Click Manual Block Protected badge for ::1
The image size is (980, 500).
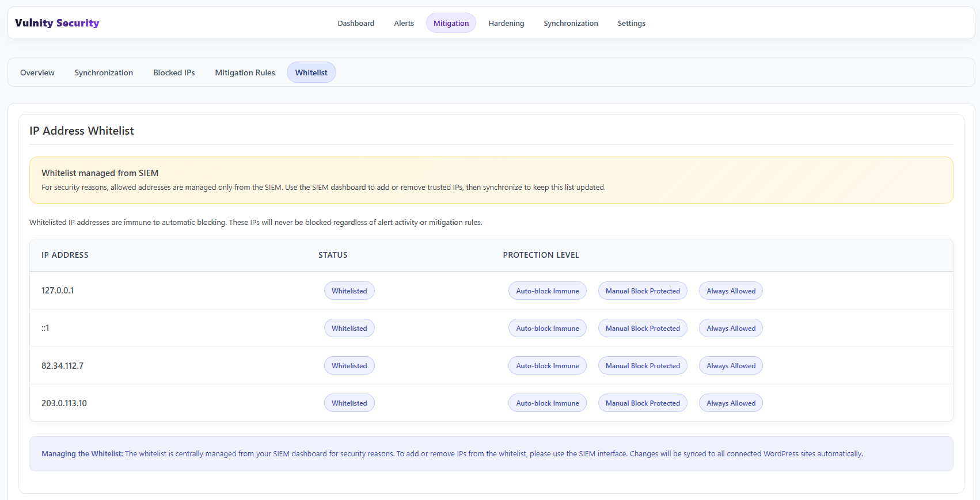tap(643, 328)
